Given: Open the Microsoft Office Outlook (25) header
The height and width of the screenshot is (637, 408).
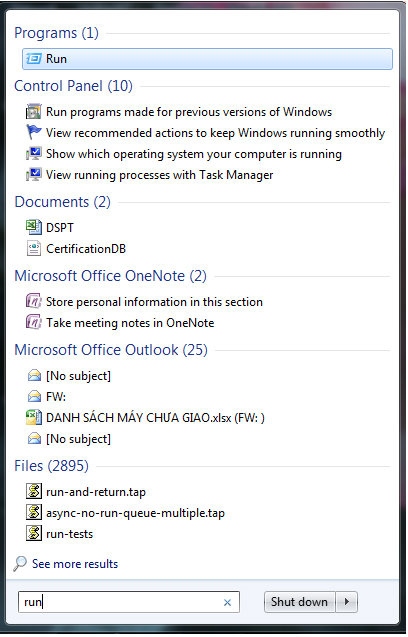Looking at the screenshot, I should click(x=111, y=350).
